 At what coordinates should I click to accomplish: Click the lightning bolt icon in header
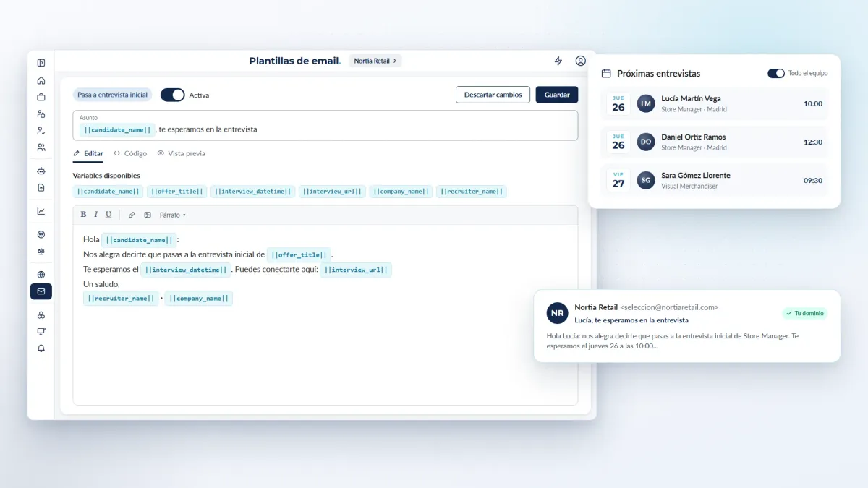point(558,61)
